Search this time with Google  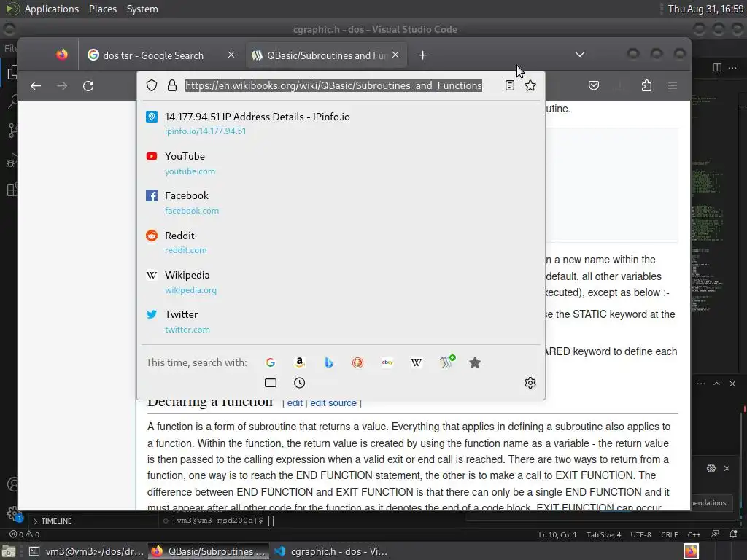pyautogui.click(x=270, y=362)
